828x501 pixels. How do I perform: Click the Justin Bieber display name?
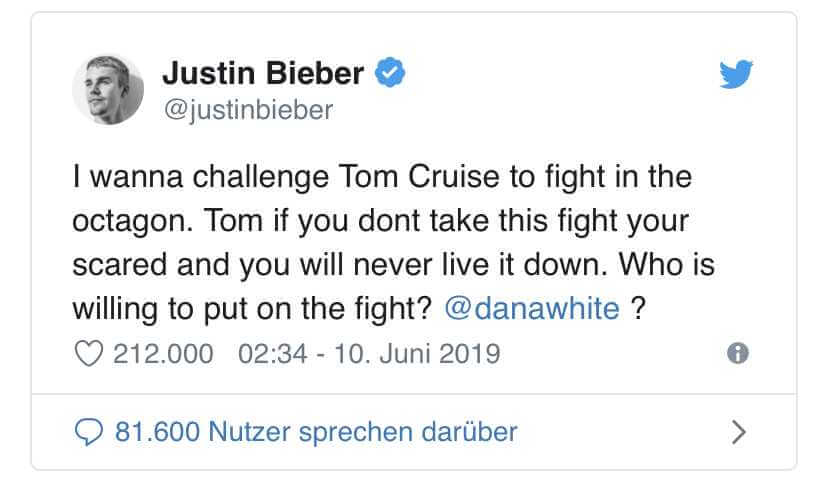263,73
